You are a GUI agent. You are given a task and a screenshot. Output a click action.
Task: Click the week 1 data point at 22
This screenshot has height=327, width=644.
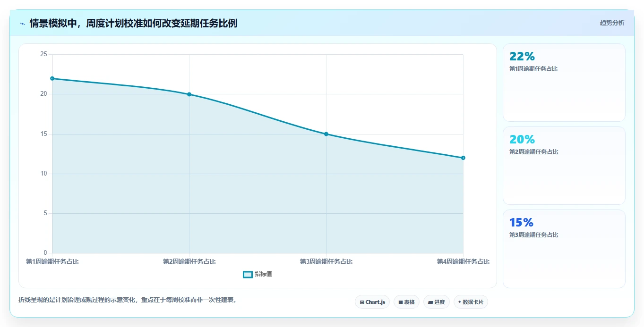point(52,78)
